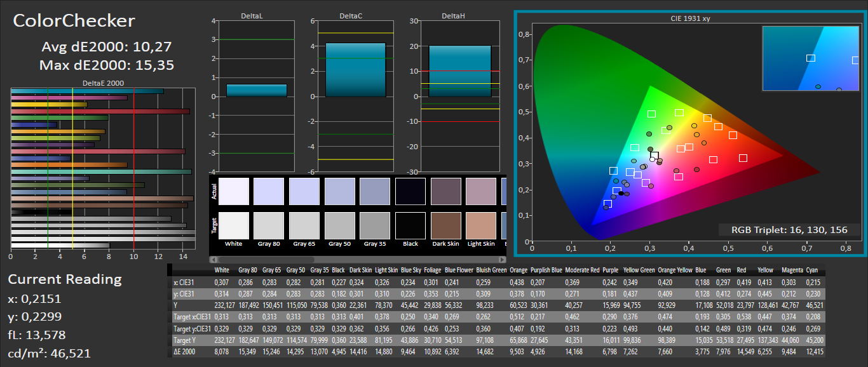Click the DeltaE 2000 chart title
This screenshot has height=367, width=868.
pyautogui.click(x=104, y=83)
